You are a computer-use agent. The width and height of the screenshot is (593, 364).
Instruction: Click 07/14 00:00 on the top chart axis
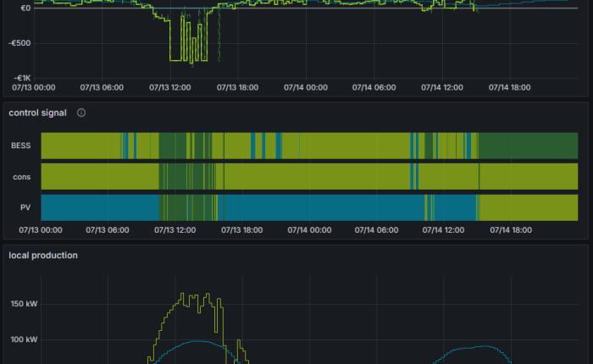[306, 86]
